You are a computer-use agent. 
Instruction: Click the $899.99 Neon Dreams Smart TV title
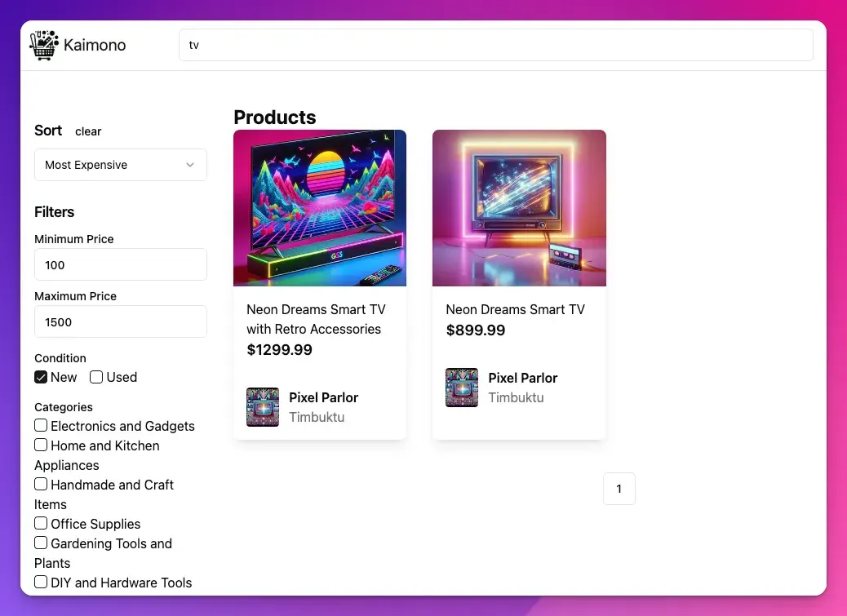pos(515,310)
